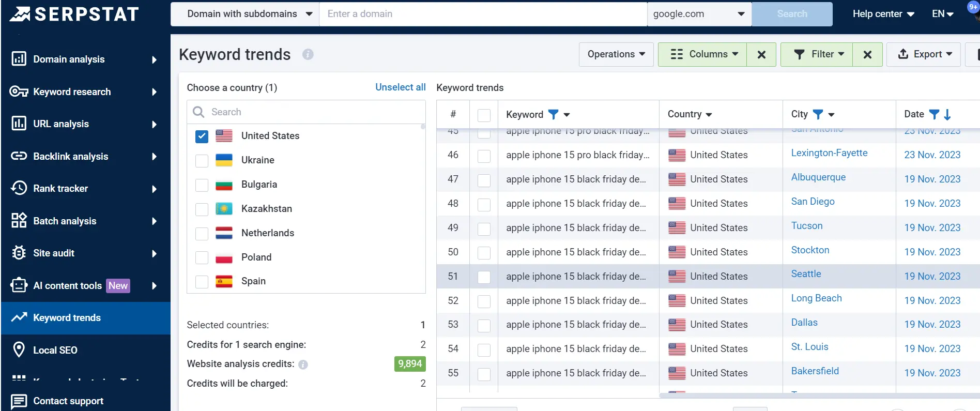Click the Contact support chat icon
The width and height of the screenshot is (980, 411).
(19, 401)
